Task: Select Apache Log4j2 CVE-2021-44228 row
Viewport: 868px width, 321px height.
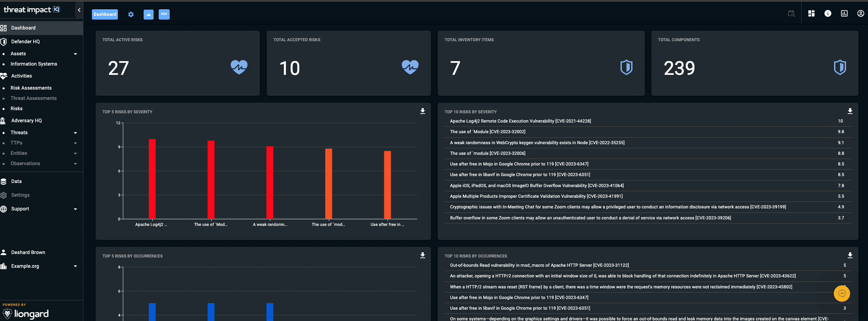Action: (648, 121)
